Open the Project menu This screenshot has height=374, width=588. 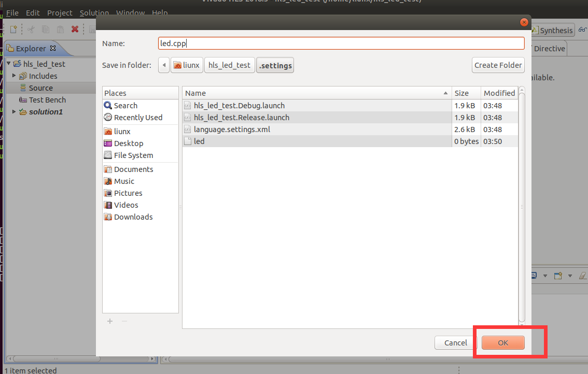click(x=60, y=13)
